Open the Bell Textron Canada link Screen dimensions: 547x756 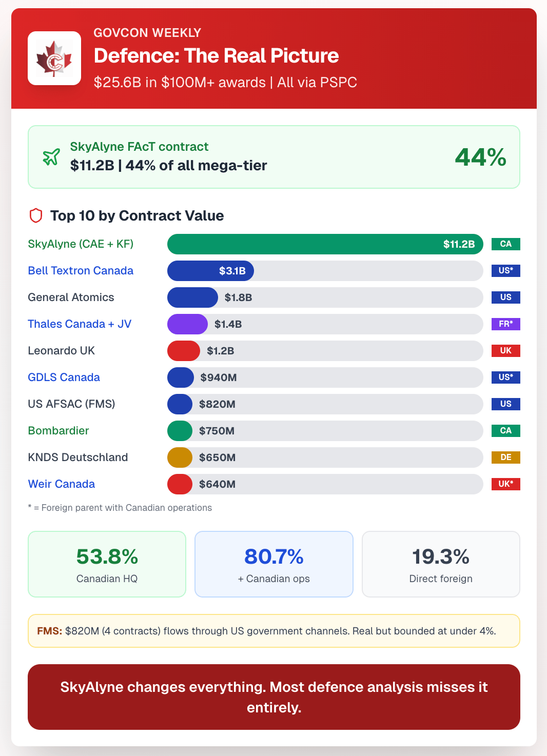81,271
